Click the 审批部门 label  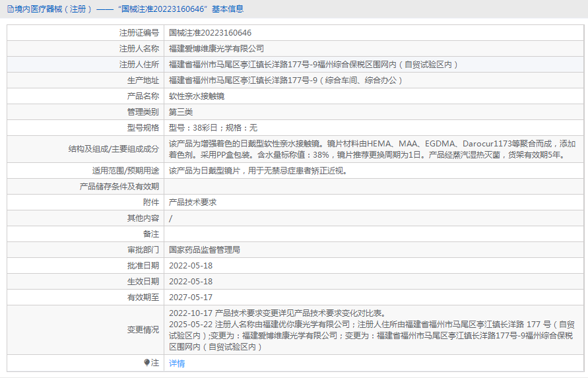tap(143, 250)
